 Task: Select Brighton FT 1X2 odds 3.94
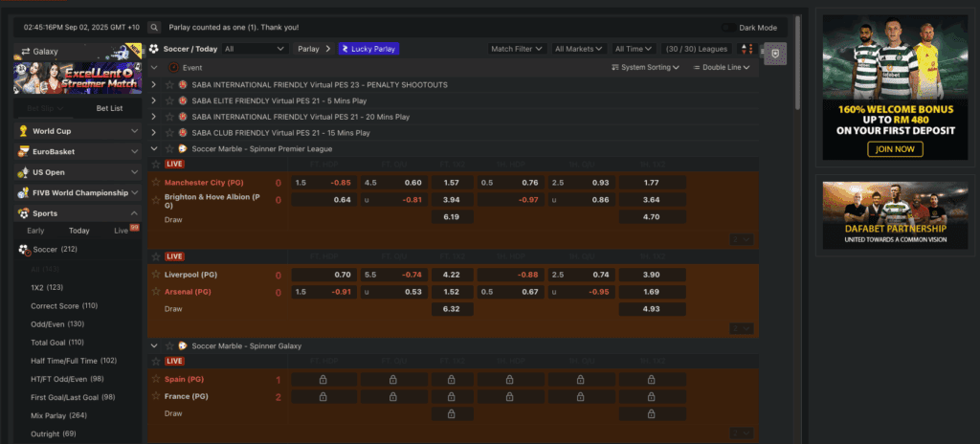tap(452, 199)
